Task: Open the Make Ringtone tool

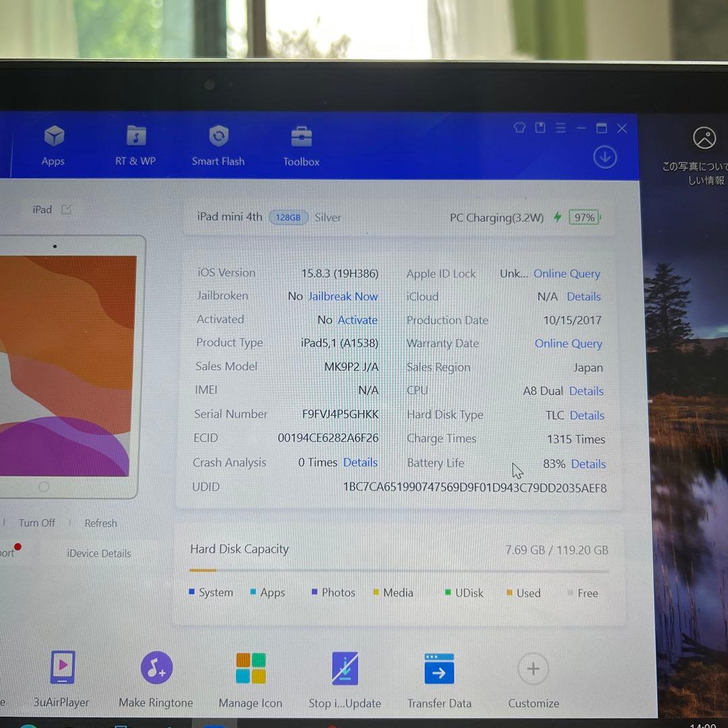Action: pyautogui.click(x=156, y=679)
